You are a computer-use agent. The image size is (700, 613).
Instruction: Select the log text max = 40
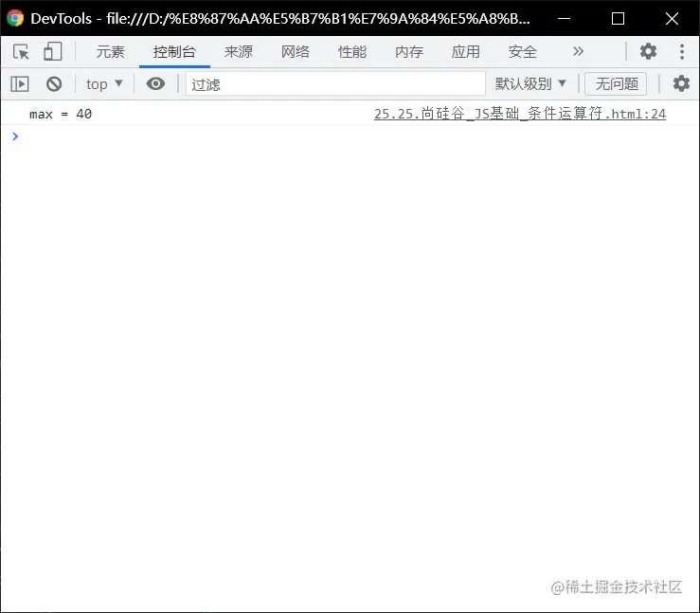tap(61, 115)
